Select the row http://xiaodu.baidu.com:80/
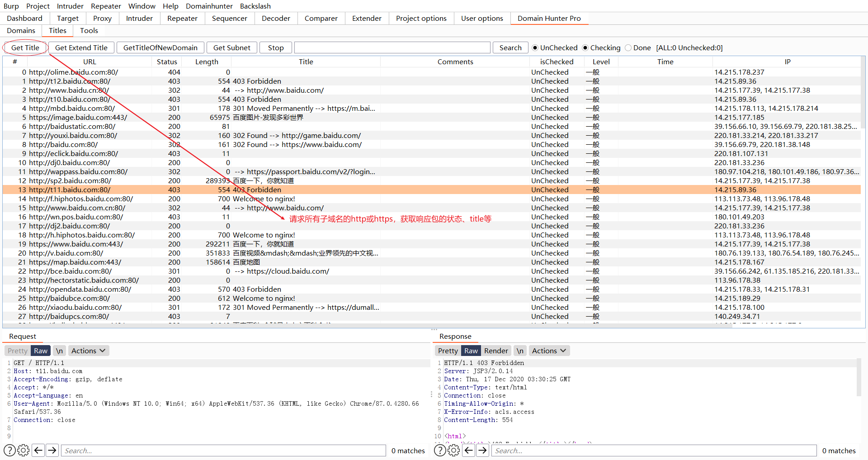868x460 pixels. coord(432,307)
